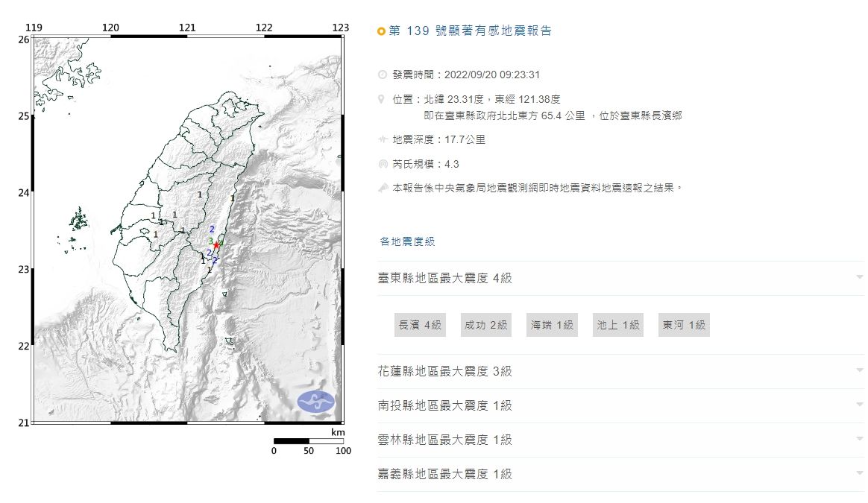Choose the 池上 1級 station tag
This screenshot has height=503, width=868.
pyautogui.click(x=618, y=325)
